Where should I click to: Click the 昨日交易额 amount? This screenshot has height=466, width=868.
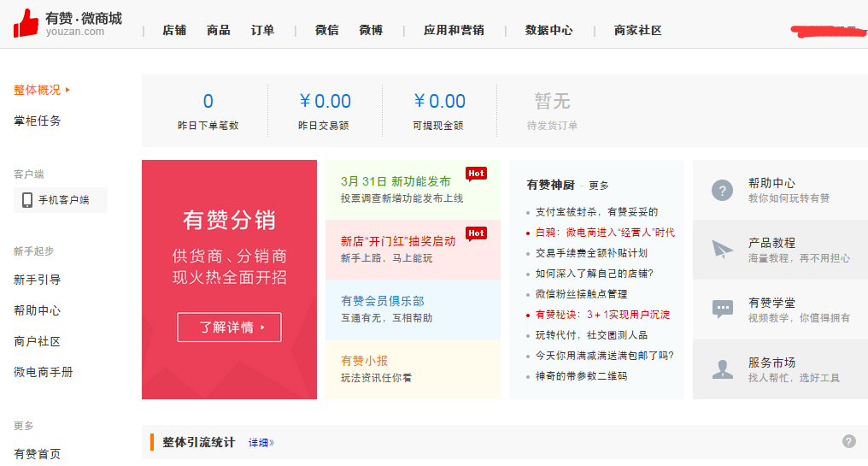pos(325,101)
